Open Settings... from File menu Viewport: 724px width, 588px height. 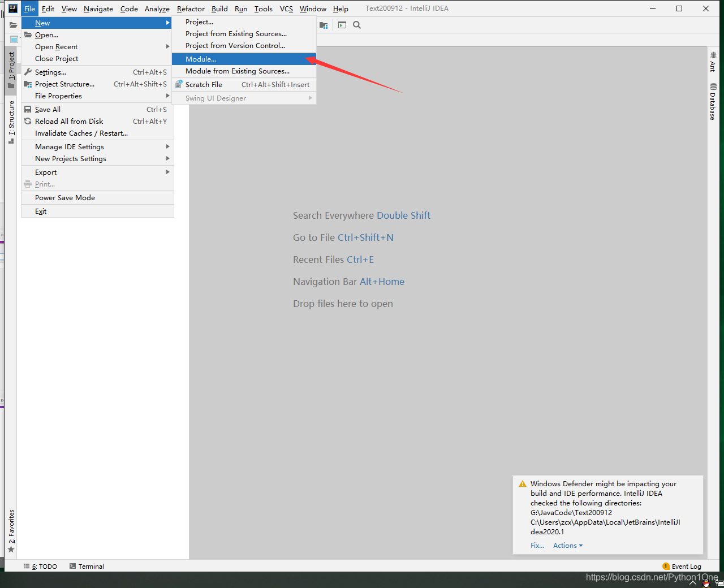[97, 72]
